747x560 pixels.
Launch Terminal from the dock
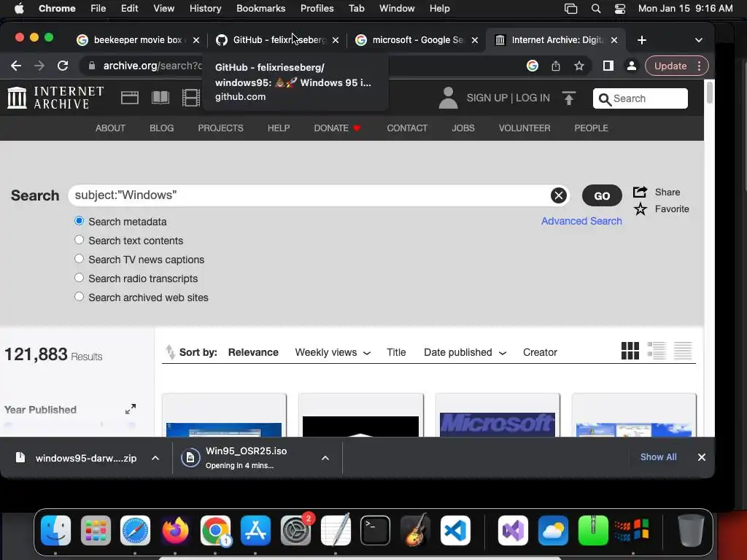375,531
